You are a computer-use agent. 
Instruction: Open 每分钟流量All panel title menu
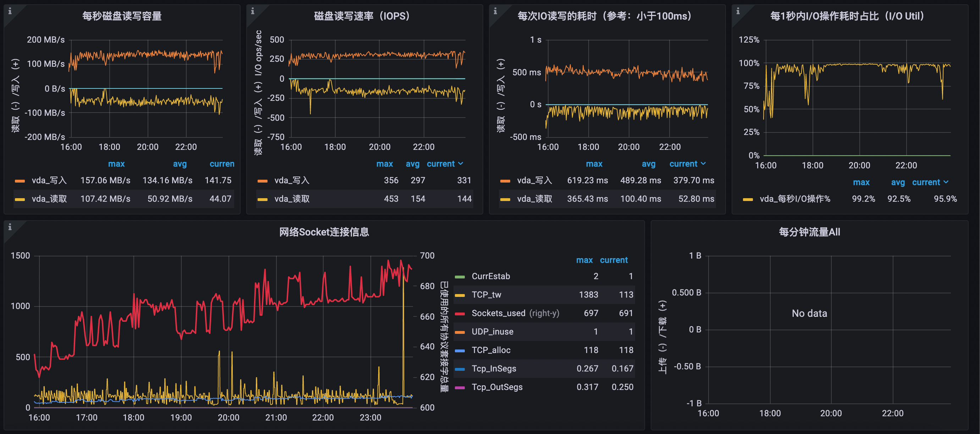(x=809, y=232)
